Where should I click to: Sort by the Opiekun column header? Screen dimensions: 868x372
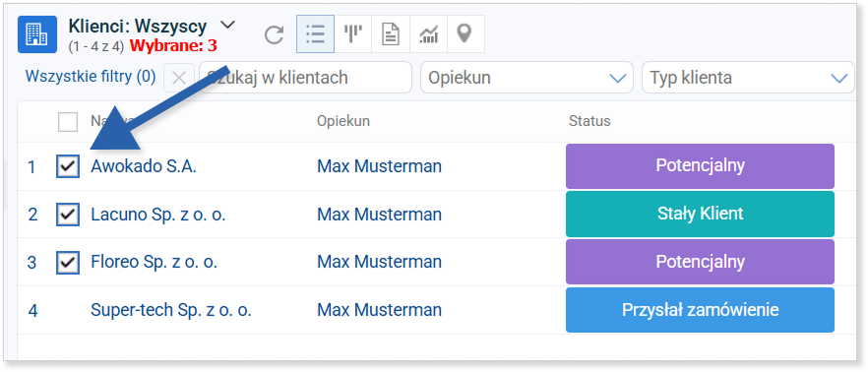pyautogui.click(x=342, y=121)
